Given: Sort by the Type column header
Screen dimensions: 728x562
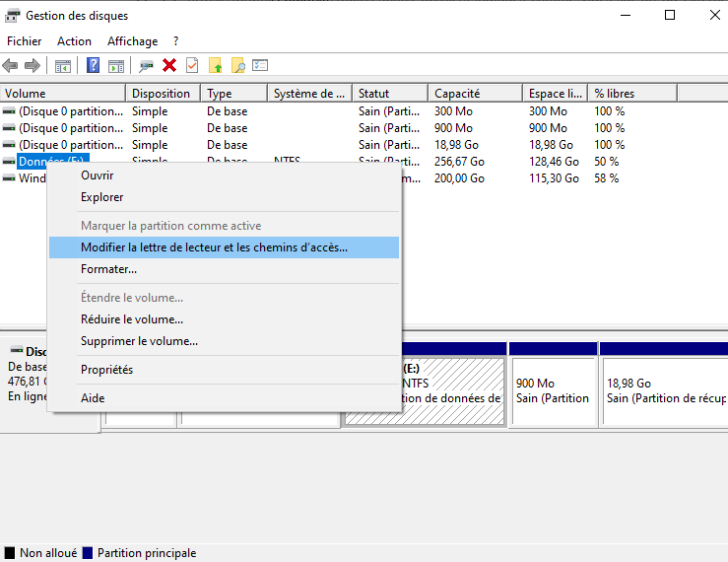Looking at the screenshot, I should tap(234, 94).
